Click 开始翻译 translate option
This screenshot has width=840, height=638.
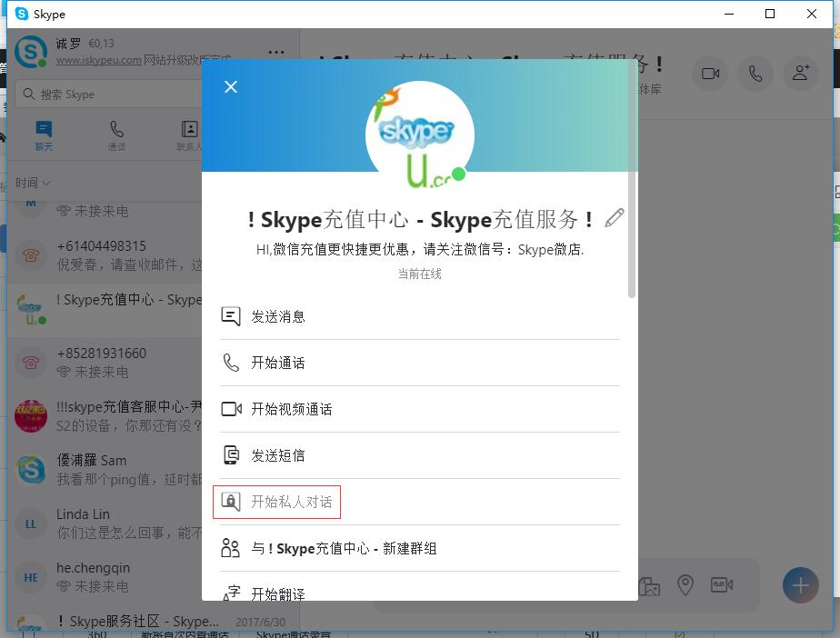pyautogui.click(x=419, y=591)
